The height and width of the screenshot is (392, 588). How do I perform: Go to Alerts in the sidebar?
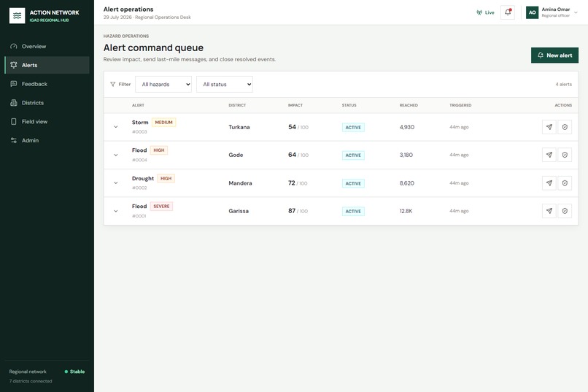[47, 65]
